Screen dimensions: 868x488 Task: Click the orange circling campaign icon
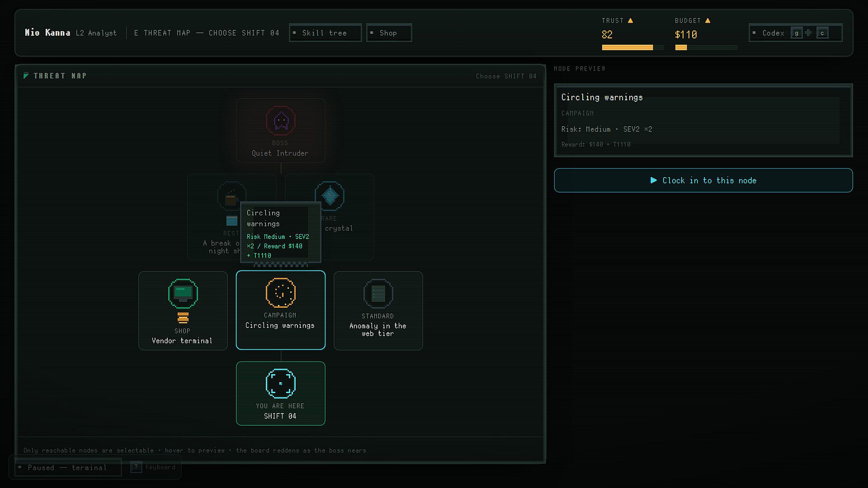tap(281, 292)
